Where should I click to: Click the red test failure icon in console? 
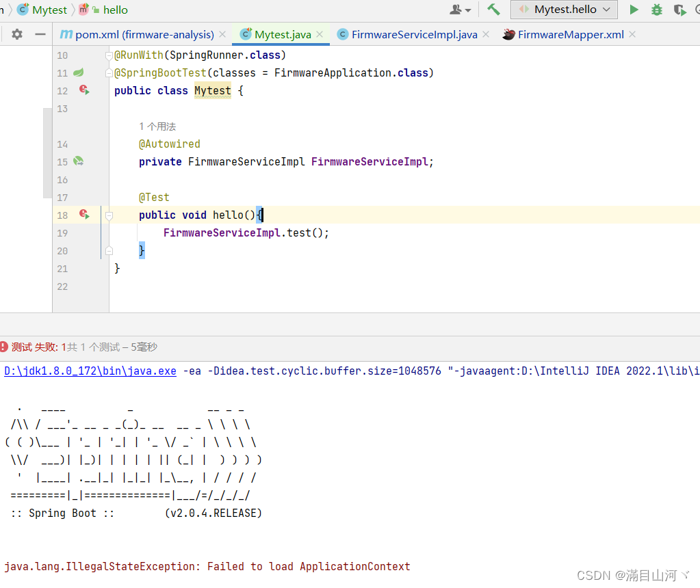point(5,347)
